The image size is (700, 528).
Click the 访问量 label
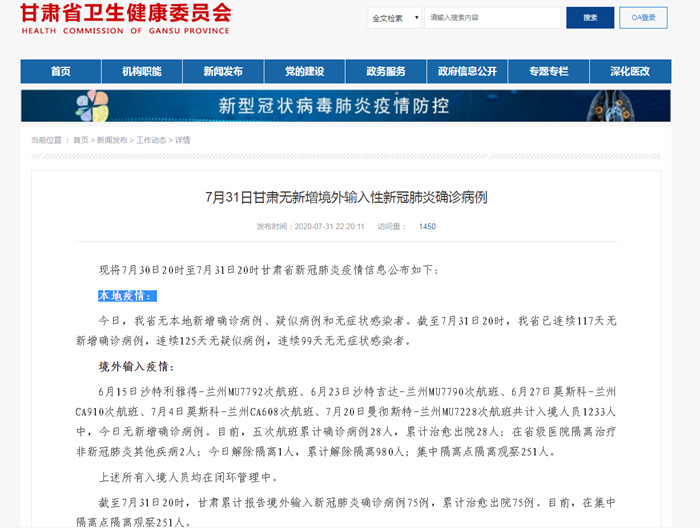(x=392, y=226)
